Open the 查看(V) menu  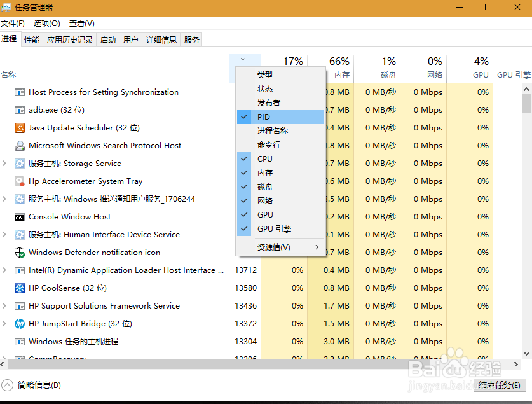(x=82, y=24)
